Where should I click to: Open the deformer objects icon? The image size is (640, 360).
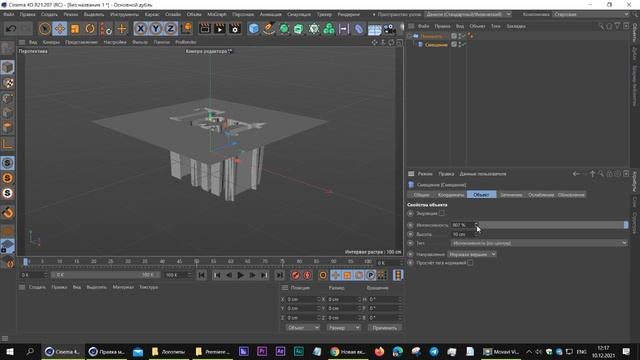[359, 29]
